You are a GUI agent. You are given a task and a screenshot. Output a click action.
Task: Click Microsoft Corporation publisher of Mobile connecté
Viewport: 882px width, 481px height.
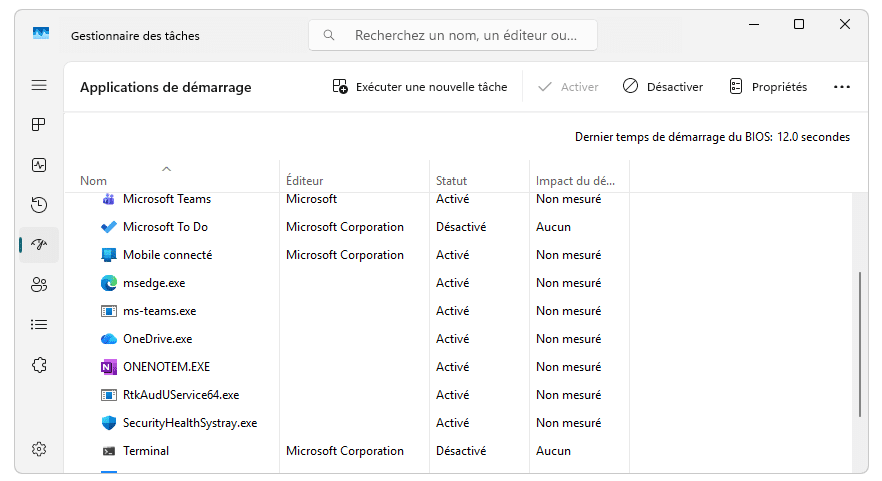[345, 255]
